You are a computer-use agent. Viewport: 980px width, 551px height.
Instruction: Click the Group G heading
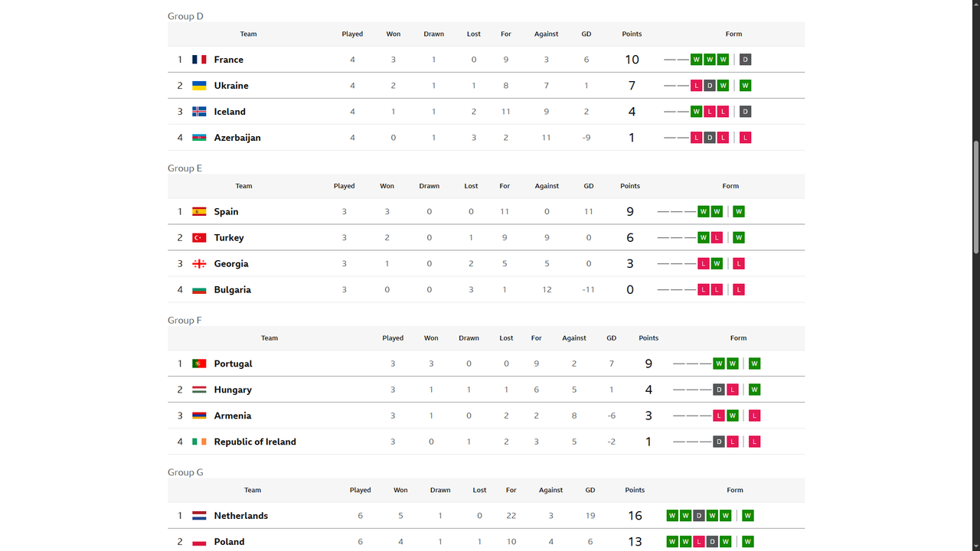(x=186, y=473)
